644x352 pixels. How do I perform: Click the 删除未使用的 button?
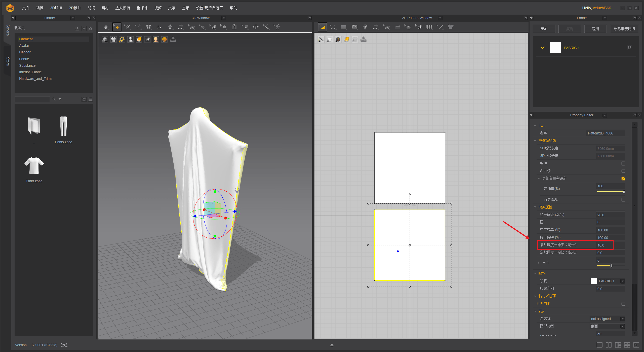point(624,29)
